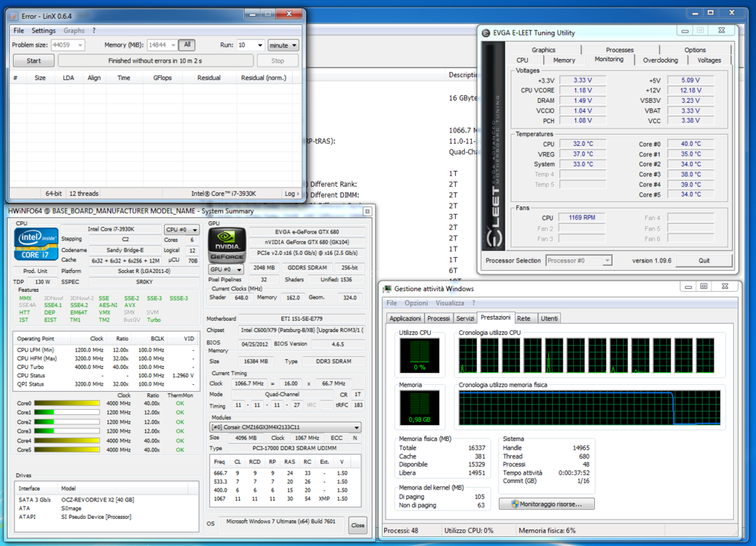This screenshot has height=546, width=756.
Task: Click the Core #0 temperature value
Action: 690,144
